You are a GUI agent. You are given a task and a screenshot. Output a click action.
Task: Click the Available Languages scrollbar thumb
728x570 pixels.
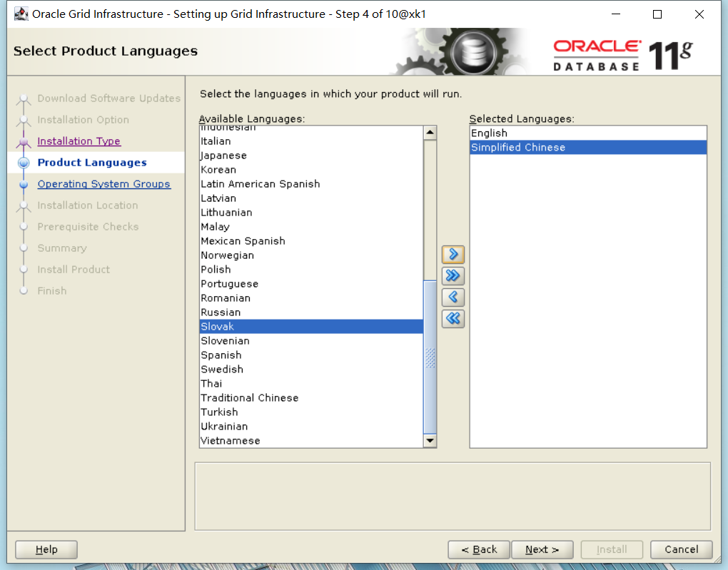point(430,357)
